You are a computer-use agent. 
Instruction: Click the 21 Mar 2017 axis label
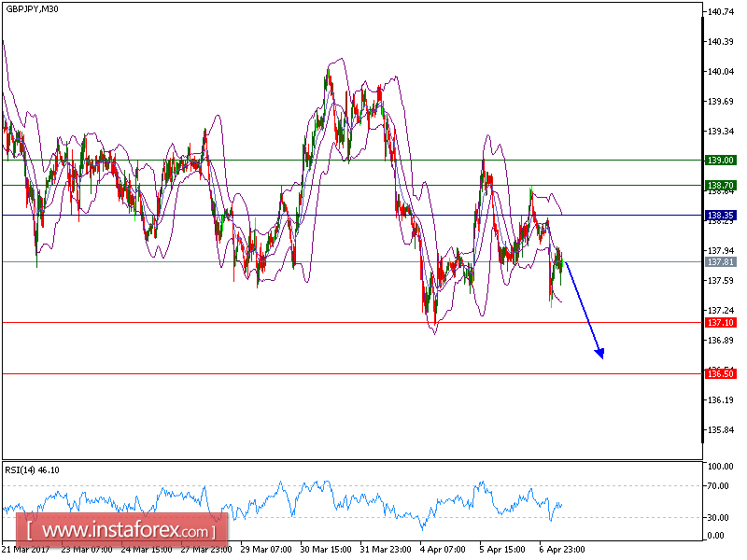click(29, 550)
